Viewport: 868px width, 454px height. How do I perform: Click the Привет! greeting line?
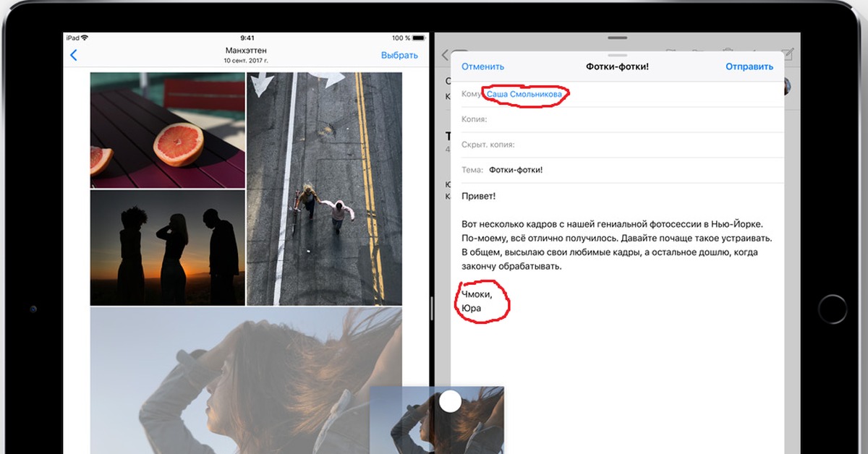(479, 196)
